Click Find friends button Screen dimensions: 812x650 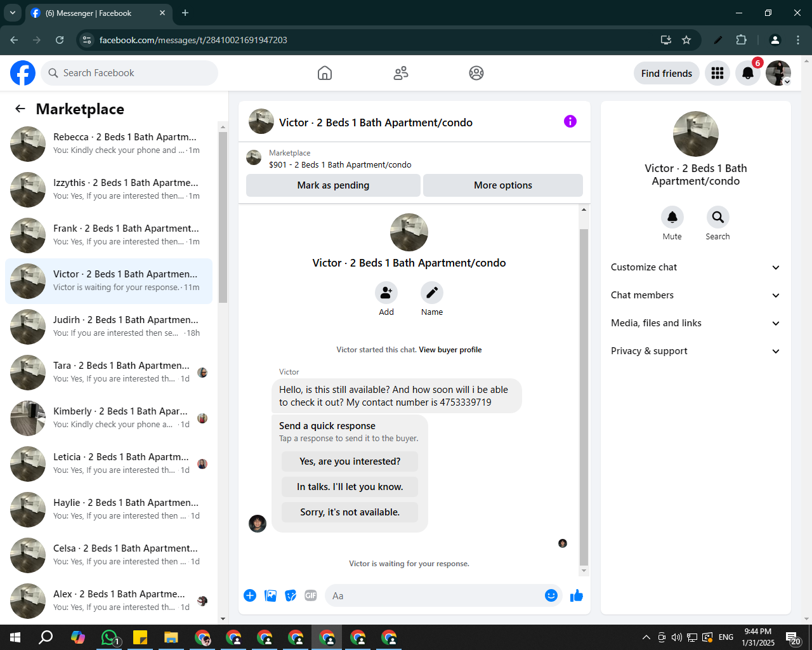click(x=667, y=73)
